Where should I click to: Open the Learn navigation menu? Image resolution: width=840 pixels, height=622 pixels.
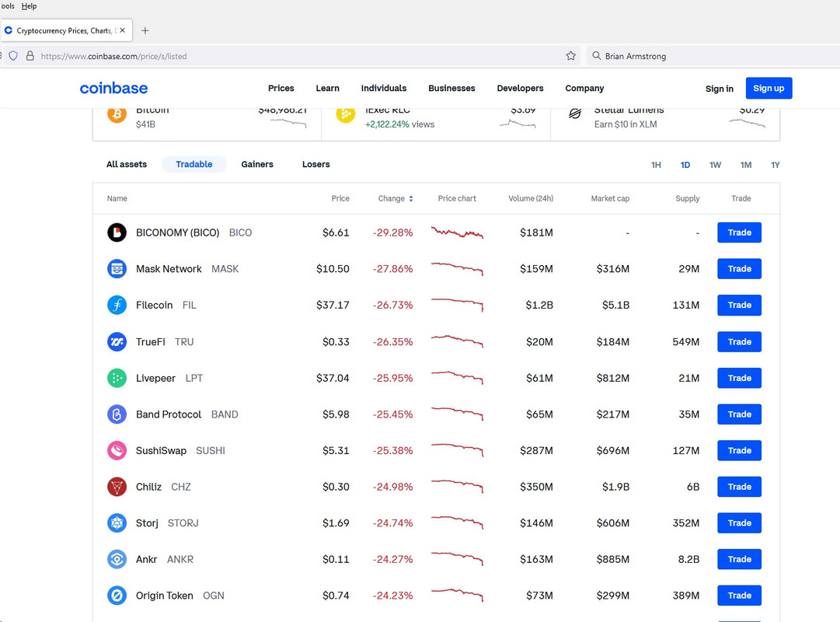(327, 88)
